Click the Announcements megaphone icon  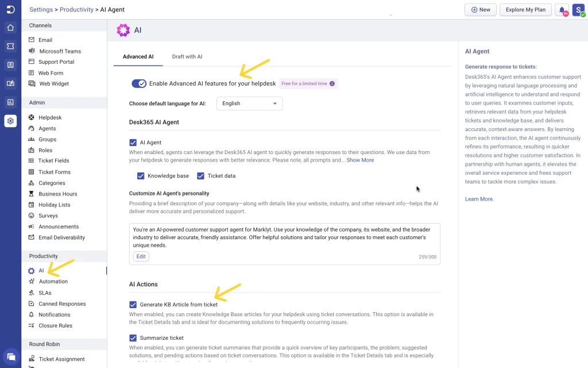tap(32, 227)
